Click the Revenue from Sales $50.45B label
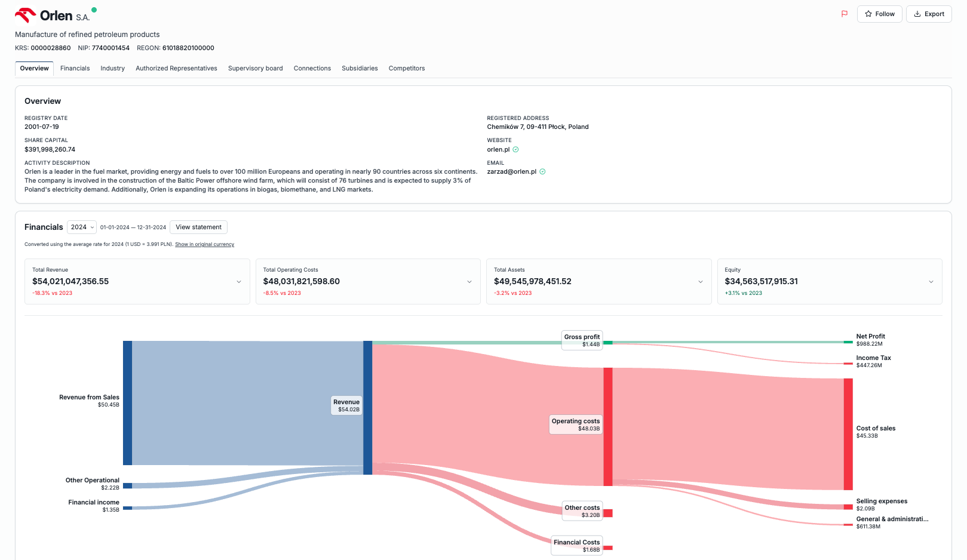Image resolution: width=967 pixels, height=560 pixels. click(x=89, y=401)
